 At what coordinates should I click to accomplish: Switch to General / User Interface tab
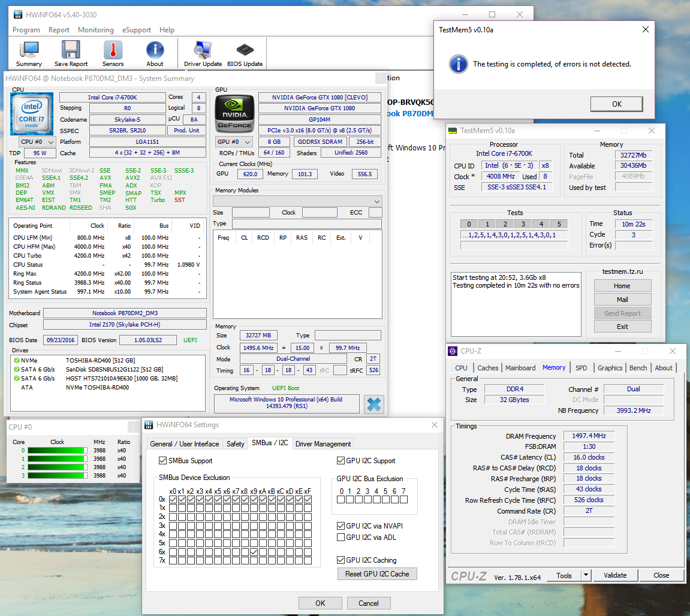(185, 444)
